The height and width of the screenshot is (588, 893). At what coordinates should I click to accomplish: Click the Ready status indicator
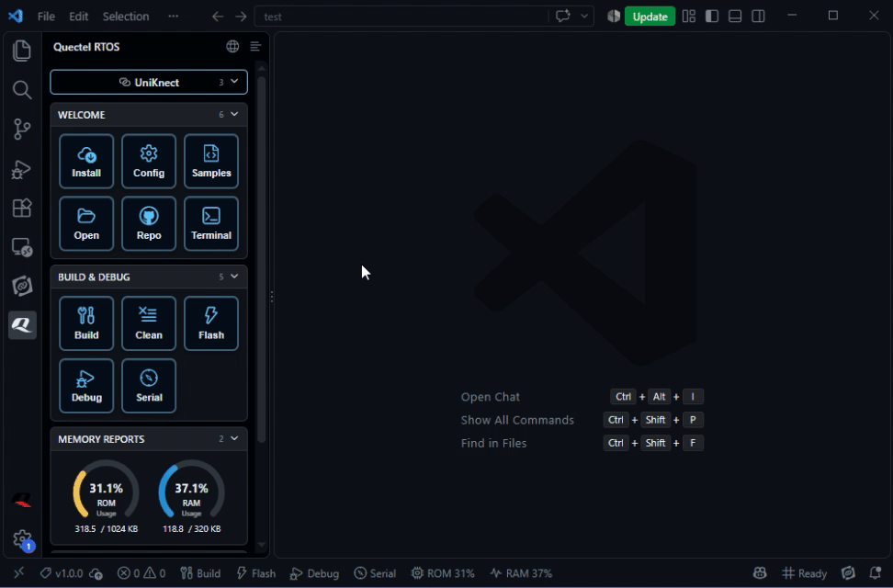click(804, 573)
